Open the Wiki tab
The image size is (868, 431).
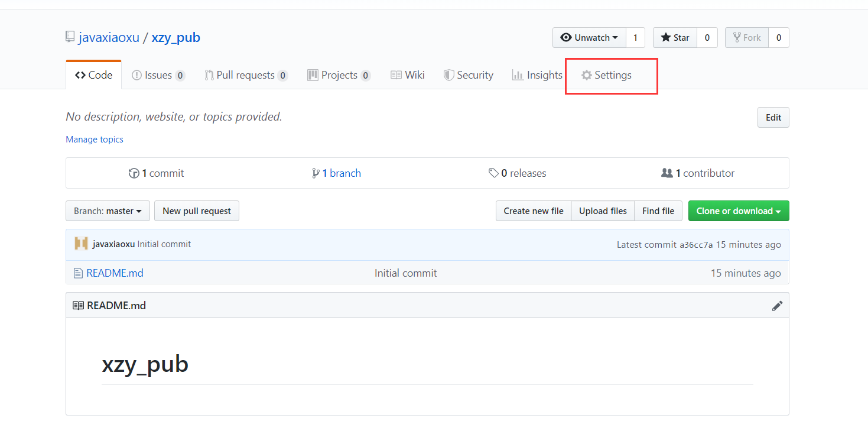(408, 75)
